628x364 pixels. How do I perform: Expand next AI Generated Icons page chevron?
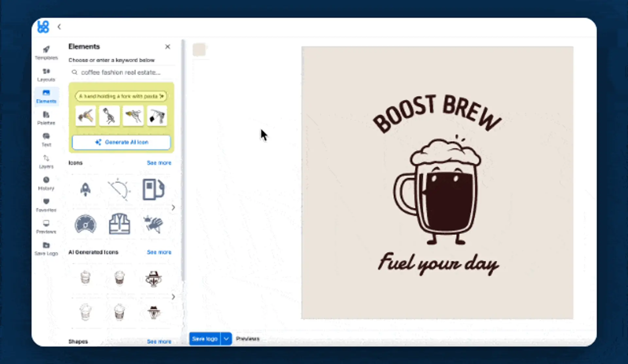(x=173, y=297)
